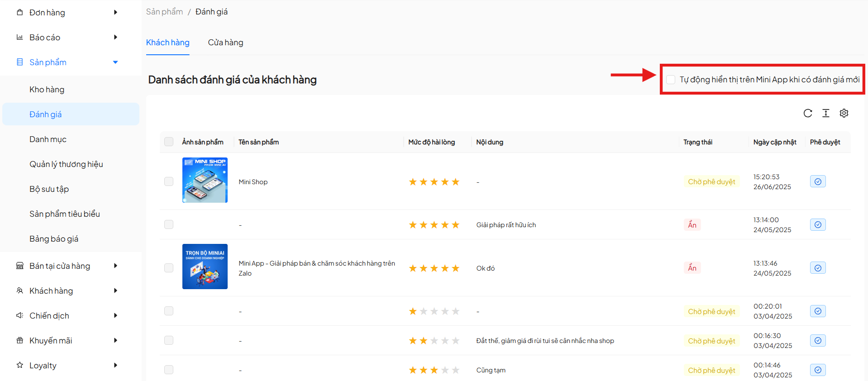Open the Trọn Bộ MiniAI product thumbnail
Screen dimensions: 868x381
coord(205,267)
